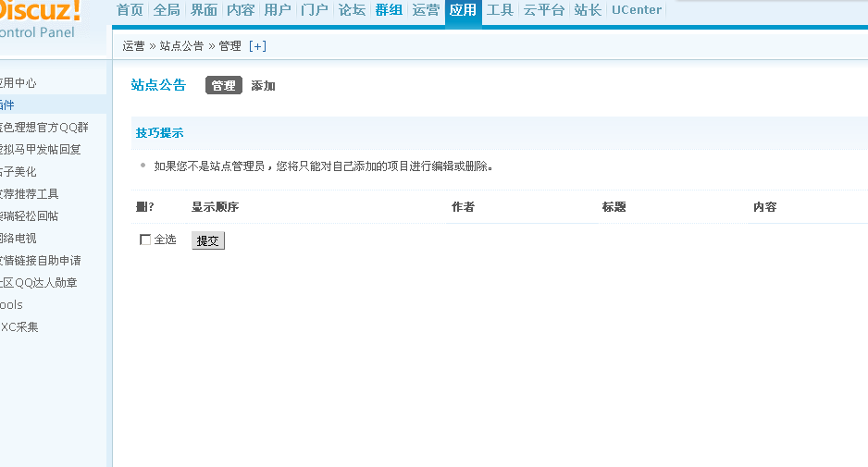Screen dimensions: 868x467
Task: Open 友情链接自助申请 sidebar entry
Action: click(41, 261)
